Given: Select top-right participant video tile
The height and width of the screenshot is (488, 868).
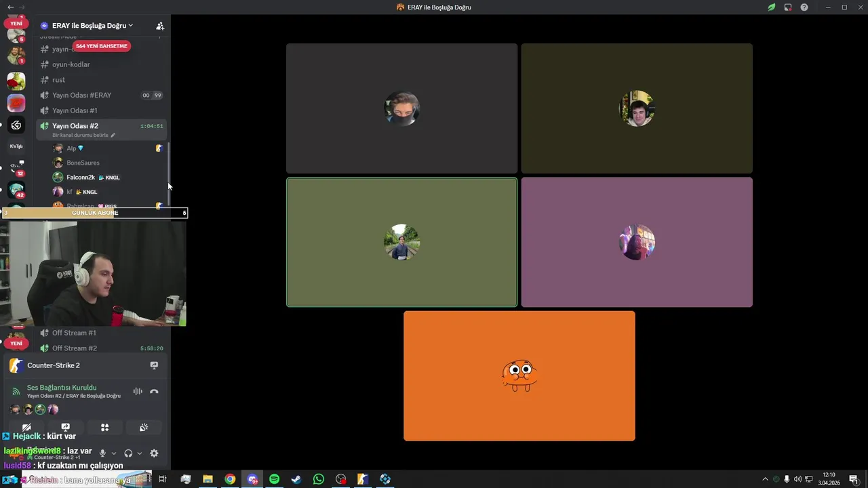Looking at the screenshot, I should click(x=637, y=108).
